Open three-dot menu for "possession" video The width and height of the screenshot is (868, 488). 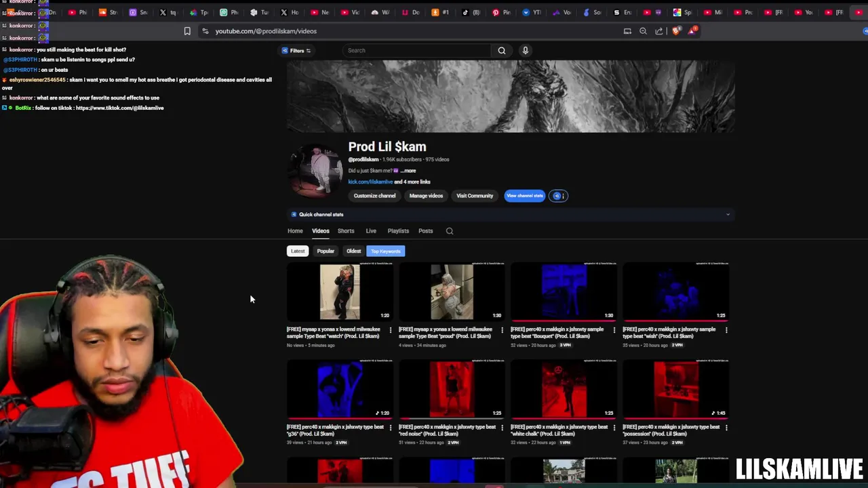coord(726,428)
